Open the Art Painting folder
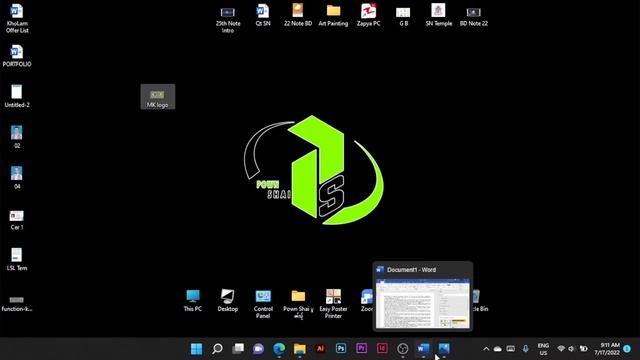This screenshot has height=360, width=640. 333,15
